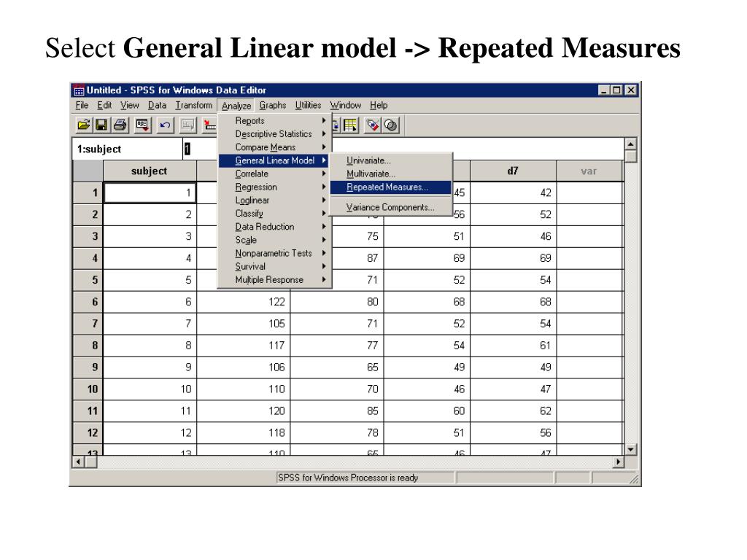This screenshot has height=560, width=747.
Task: Click the Print toolbar icon
Action: click(120, 125)
